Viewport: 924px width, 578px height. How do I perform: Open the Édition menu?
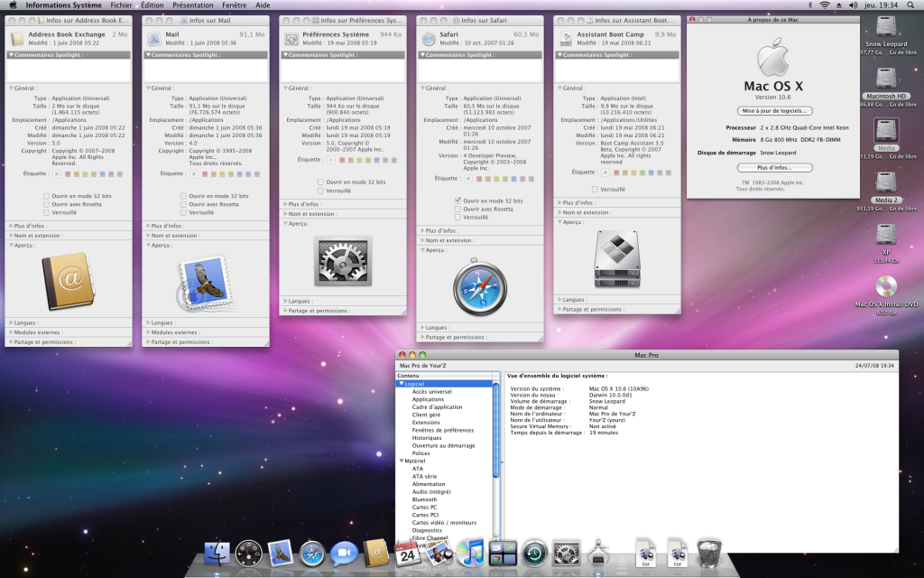(152, 5)
